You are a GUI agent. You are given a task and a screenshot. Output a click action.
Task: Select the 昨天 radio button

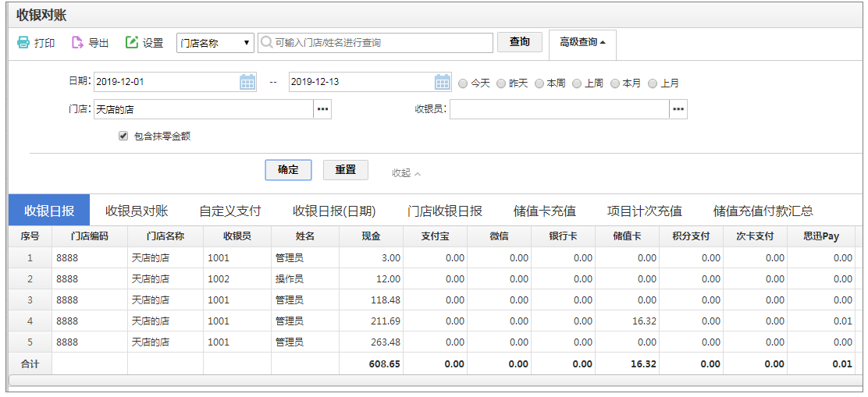pyautogui.click(x=500, y=83)
